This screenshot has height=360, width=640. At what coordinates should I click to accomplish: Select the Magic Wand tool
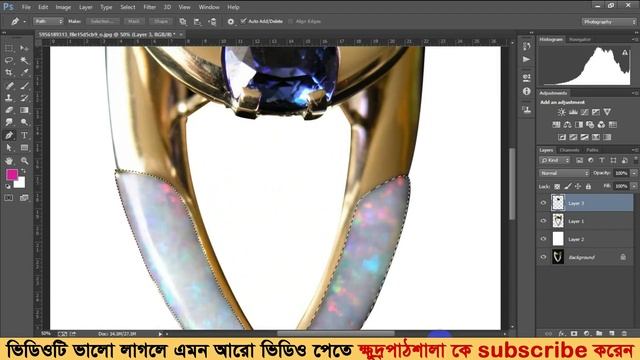point(24,60)
